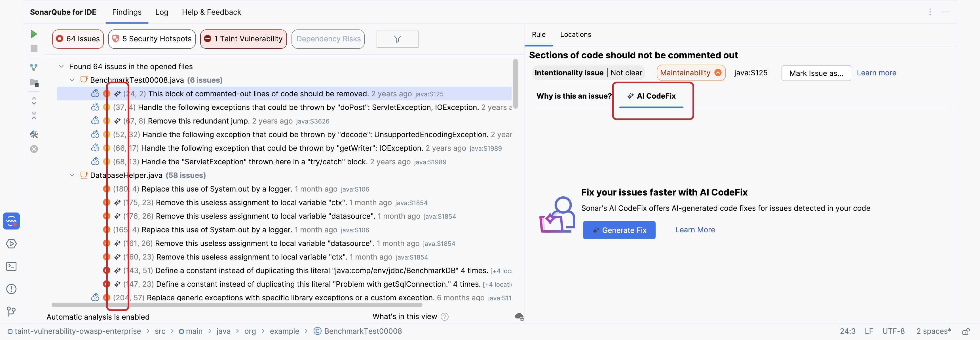Viewport: 980px width, 340px height.
Task: Toggle the 64 Issues filter
Action: pos(78,39)
